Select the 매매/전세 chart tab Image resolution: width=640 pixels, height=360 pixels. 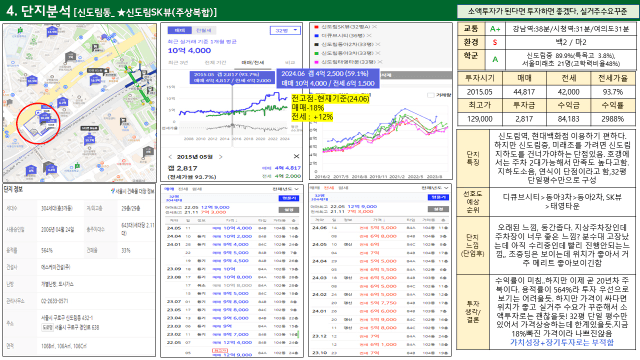(x=253, y=63)
